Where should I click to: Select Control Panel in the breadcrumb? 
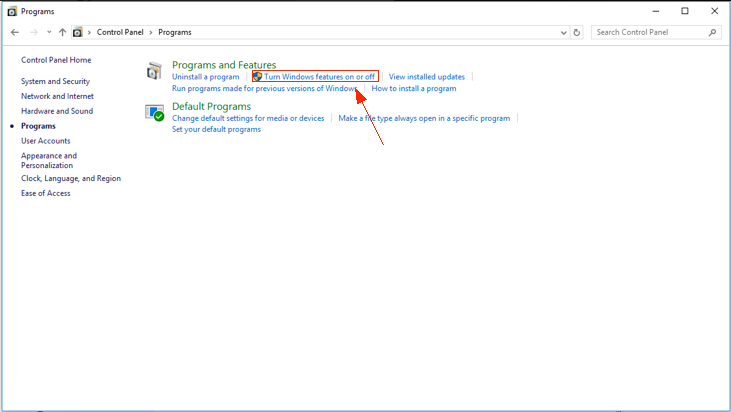pyautogui.click(x=120, y=32)
